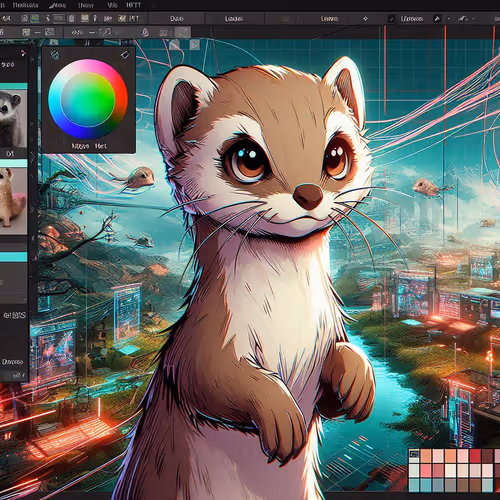Click the microphone-shaped icon in second toolbar row
Viewport: 500px width, 500px height.
(x=145, y=32)
